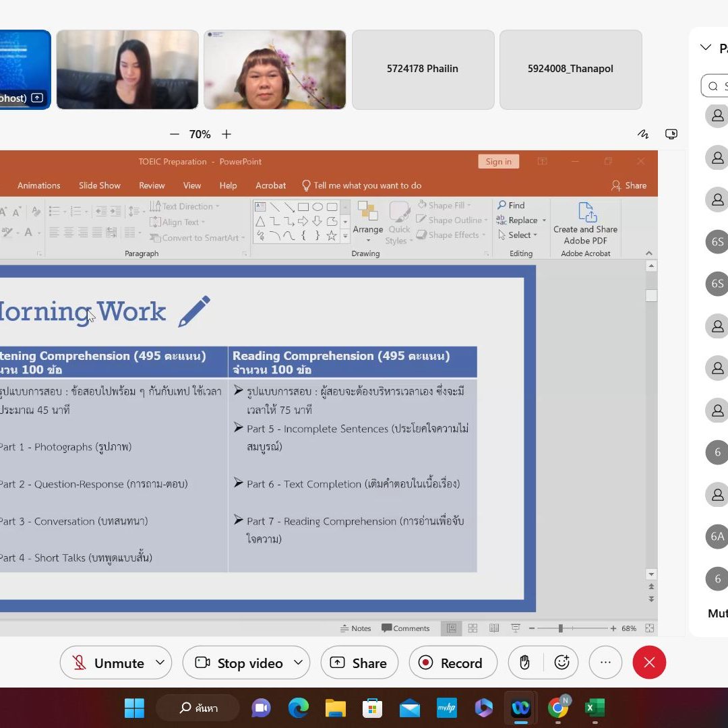Expand the Stop video options arrow
This screenshot has height=728, width=728.
298,663
